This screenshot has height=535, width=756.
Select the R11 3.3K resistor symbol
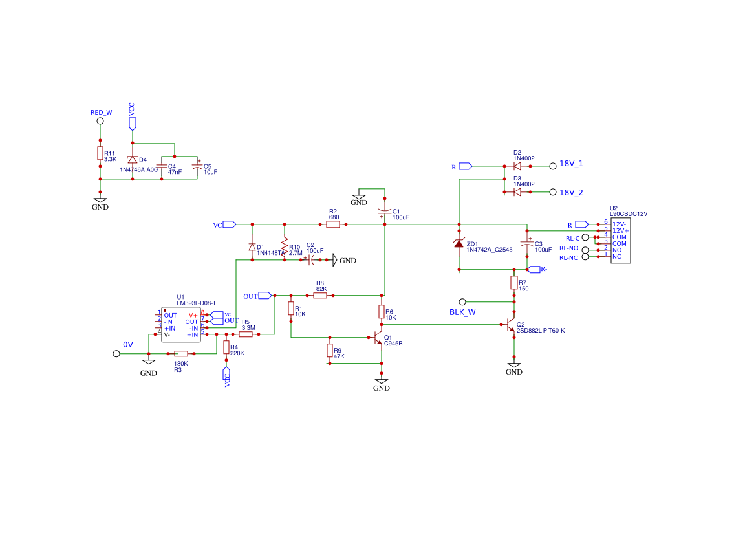[100, 153]
